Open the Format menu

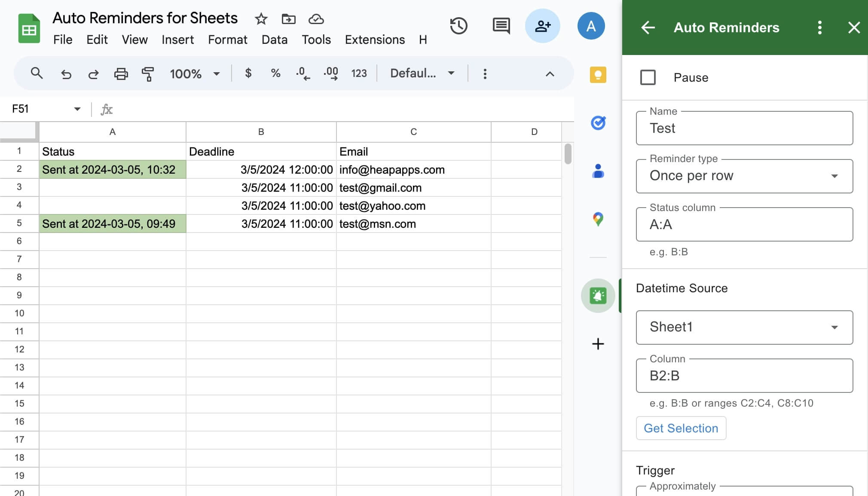coord(227,40)
